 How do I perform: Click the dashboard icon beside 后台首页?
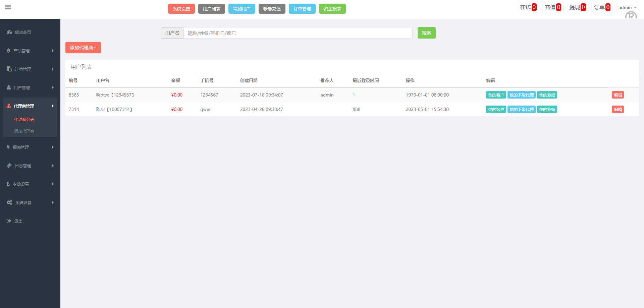coord(9,33)
